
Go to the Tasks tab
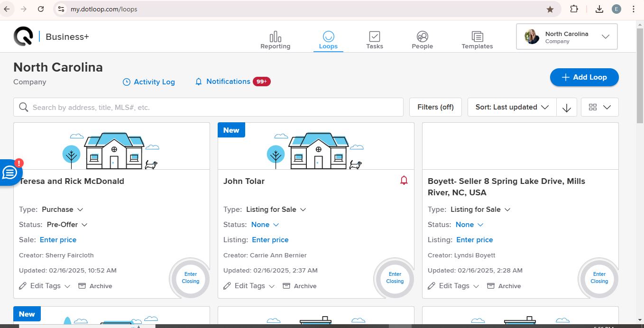(375, 40)
